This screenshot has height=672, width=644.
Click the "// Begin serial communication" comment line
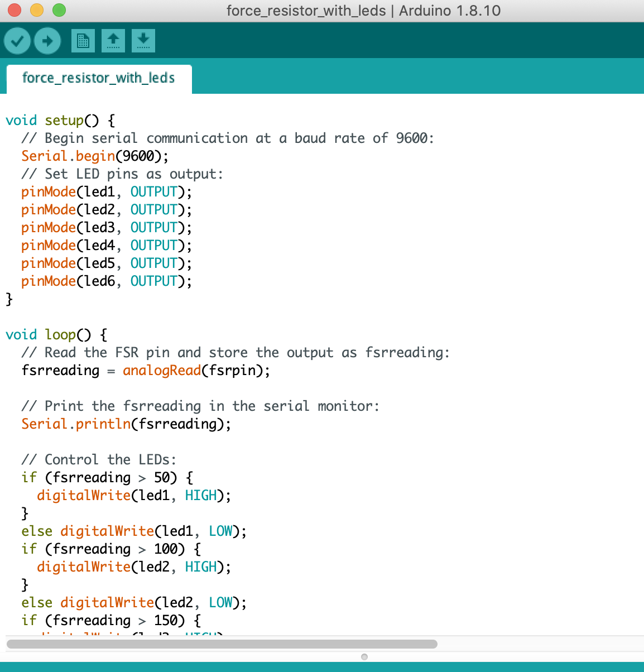[x=228, y=138]
